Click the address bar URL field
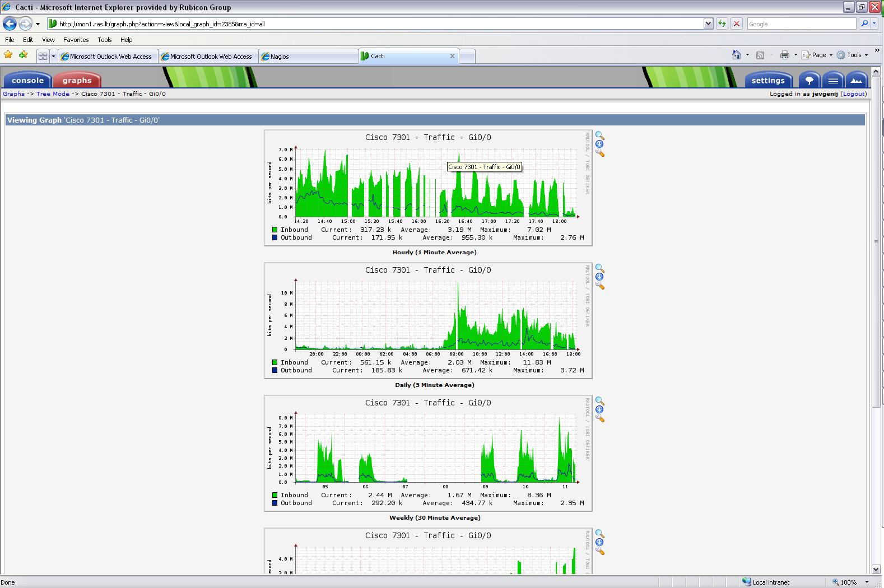884x588 pixels. coord(375,24)
